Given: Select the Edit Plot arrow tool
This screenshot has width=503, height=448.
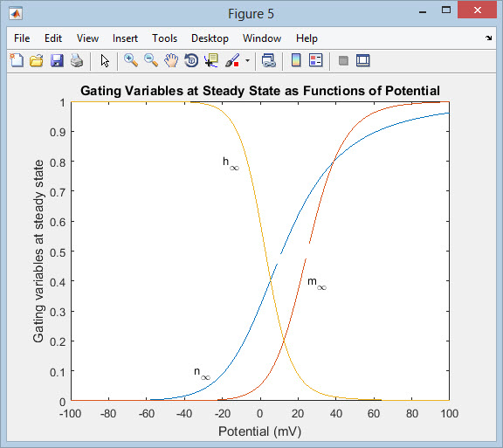Looking at the screenshot, I should click(x=105, y=60).
